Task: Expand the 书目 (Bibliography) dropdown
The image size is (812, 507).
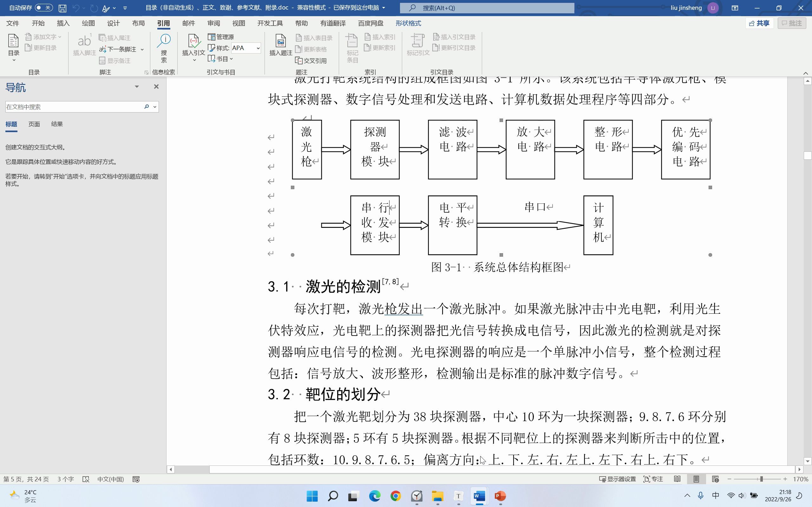Action: click(x=232, y=58)
